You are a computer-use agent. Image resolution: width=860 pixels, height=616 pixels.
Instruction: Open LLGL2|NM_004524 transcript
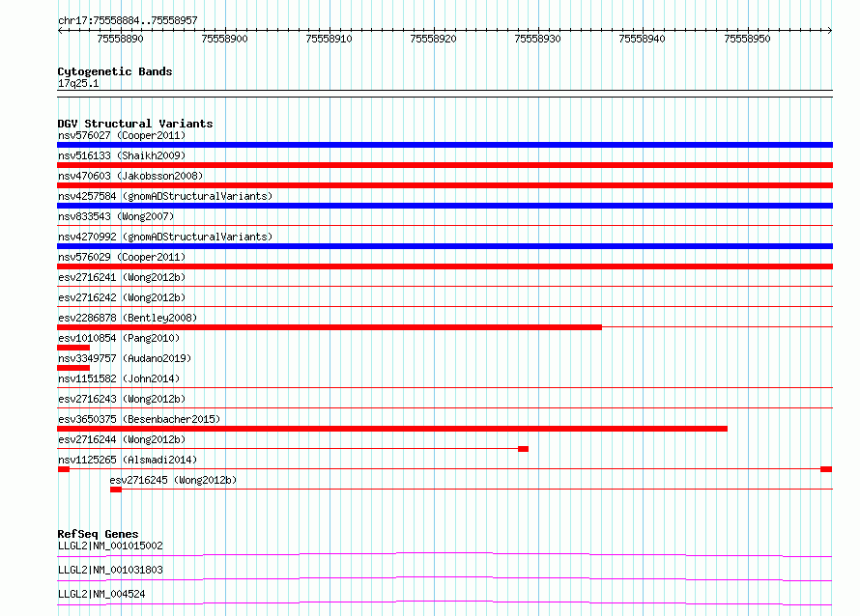click(x=101, y=594)
